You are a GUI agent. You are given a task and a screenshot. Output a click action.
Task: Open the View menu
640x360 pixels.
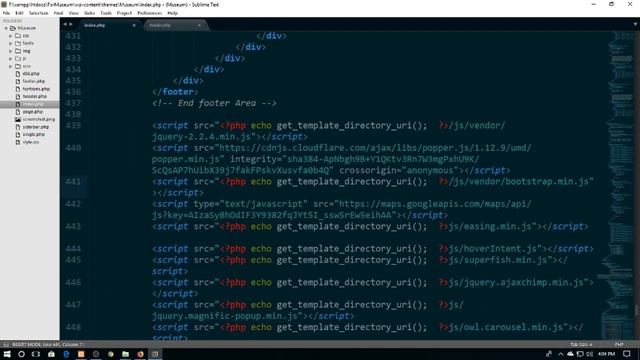tap(73, 13)
